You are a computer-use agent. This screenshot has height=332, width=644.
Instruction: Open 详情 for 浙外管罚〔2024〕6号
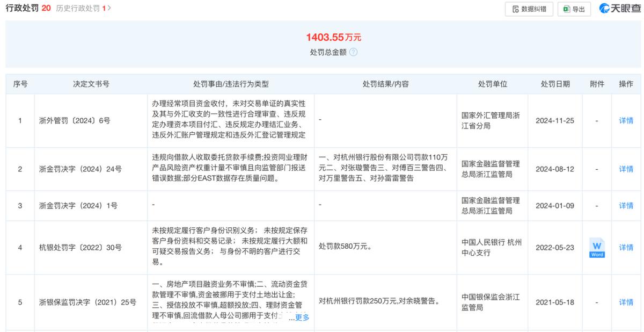(x=626, y=121)
